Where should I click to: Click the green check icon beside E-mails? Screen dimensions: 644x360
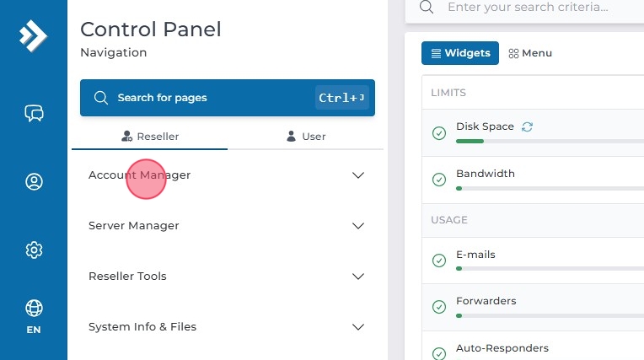point(438,261)
